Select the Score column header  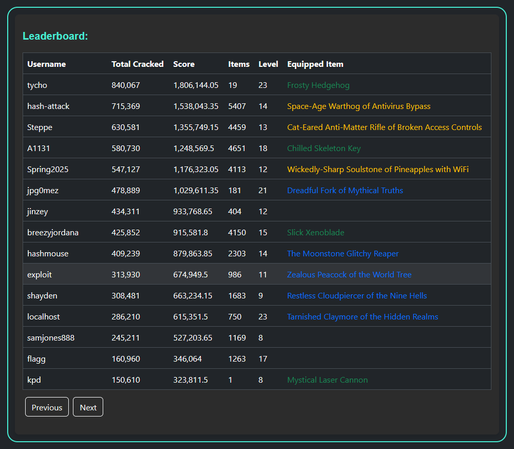click(184, 64)
